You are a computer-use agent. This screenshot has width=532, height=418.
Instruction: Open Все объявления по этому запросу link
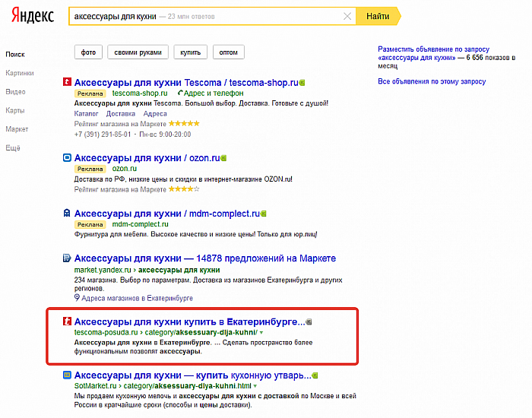432,81
